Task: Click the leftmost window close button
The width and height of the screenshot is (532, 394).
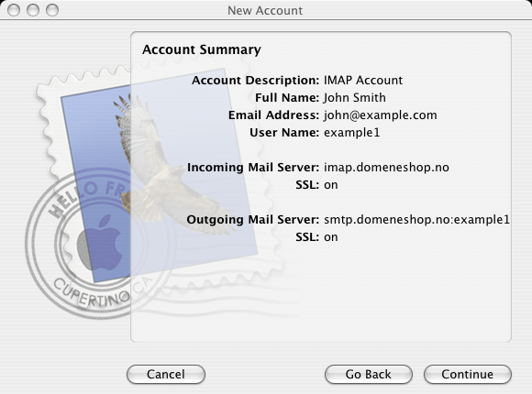Action: pyautogui.click(x=14, y=10)
